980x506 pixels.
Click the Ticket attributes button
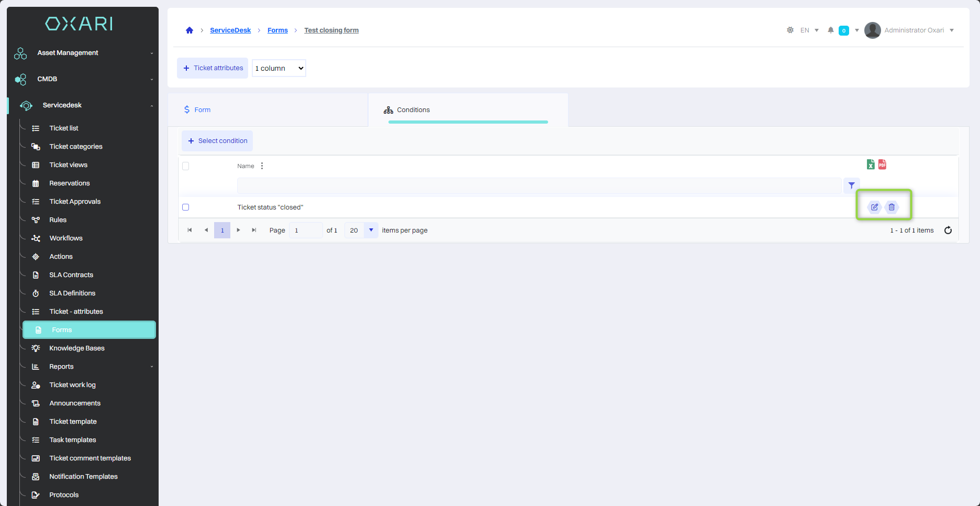click(x=213, y=68)
